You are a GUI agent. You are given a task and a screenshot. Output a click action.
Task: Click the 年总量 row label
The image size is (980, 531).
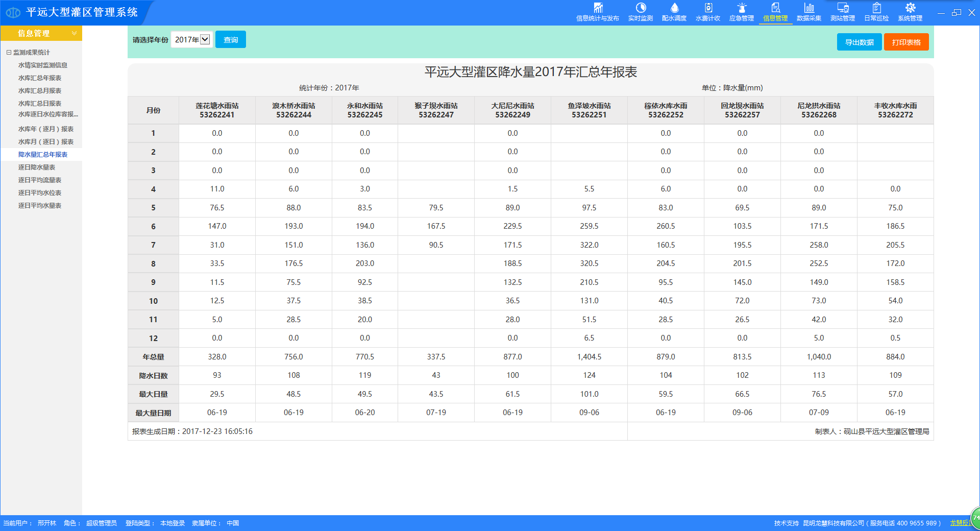153,357
